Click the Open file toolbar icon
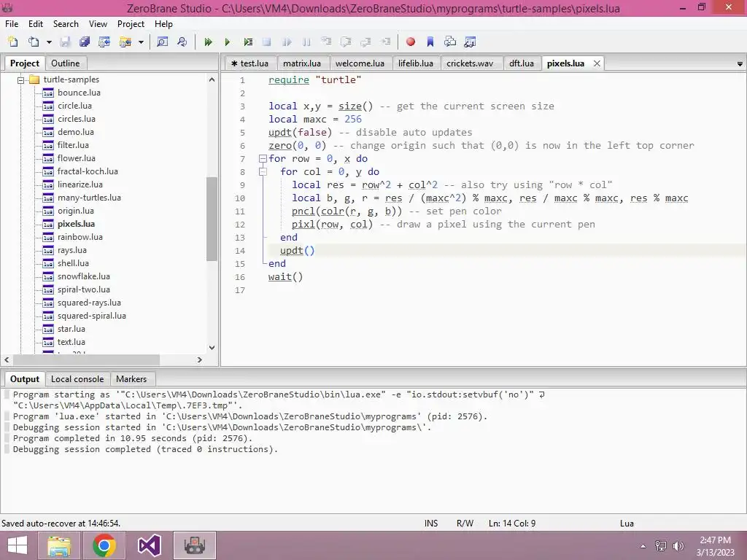 click(34, 42)
